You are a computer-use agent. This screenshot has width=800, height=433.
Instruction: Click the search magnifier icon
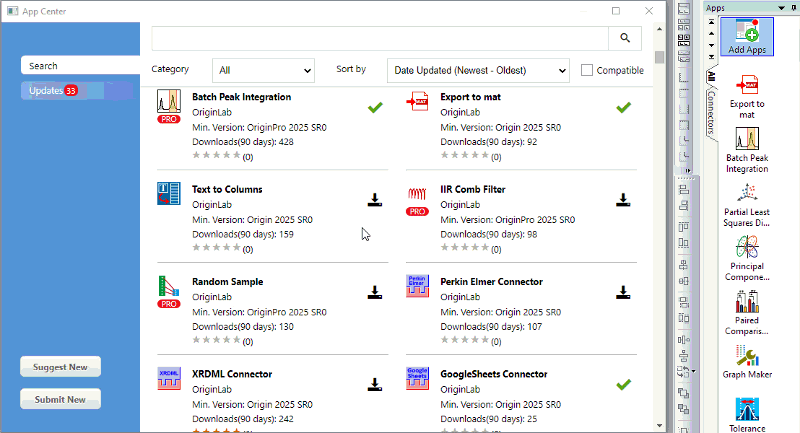[625, 38]
